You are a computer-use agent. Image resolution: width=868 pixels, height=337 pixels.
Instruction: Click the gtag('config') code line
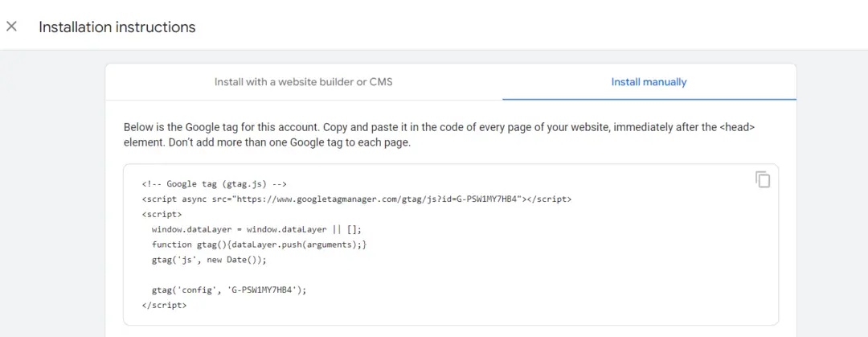click(228, 290)
